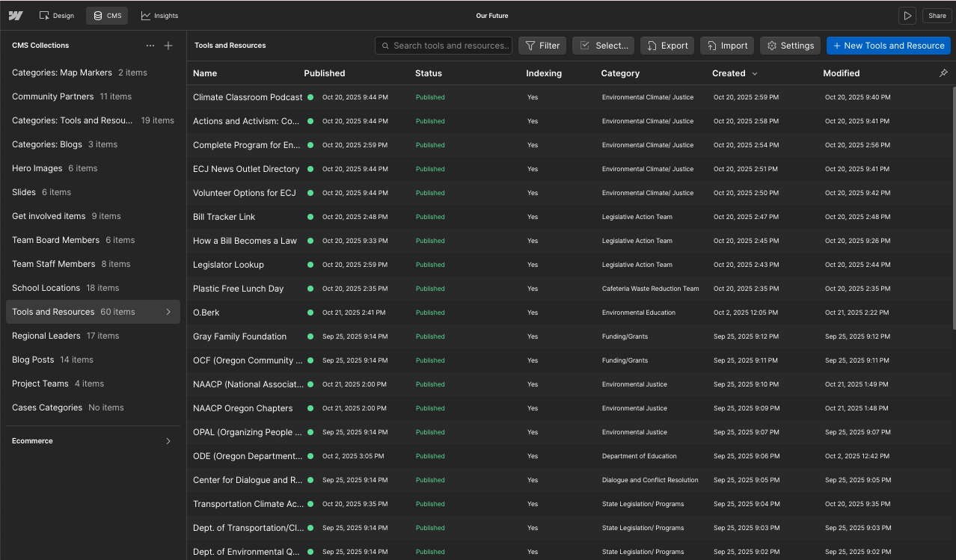Open Team Board Members collection

(x=93, y=240)
